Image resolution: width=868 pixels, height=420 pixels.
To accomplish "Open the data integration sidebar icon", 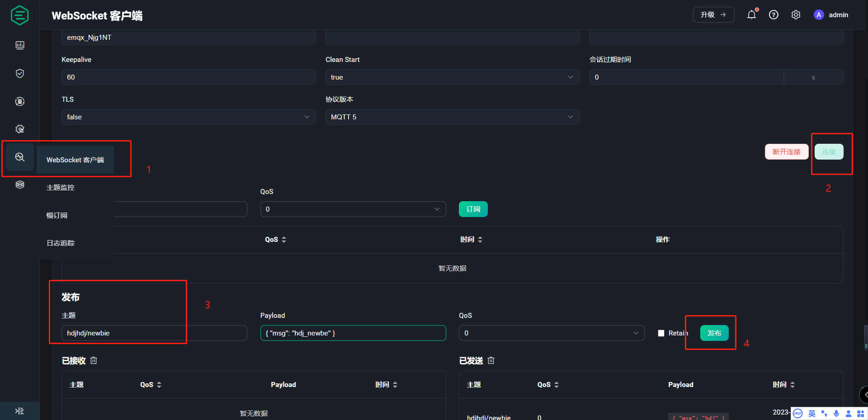I will pyautogui.click(x=20, y=101).
